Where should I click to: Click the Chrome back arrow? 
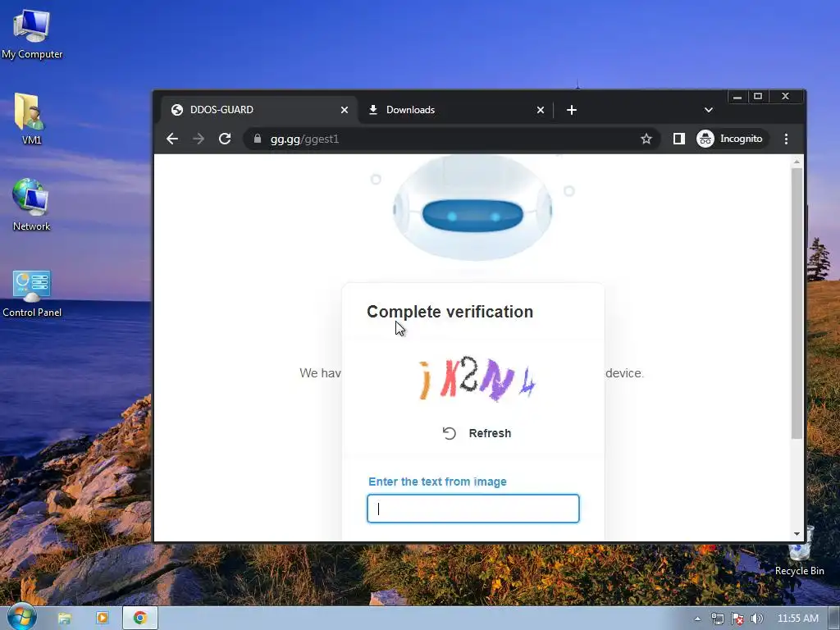coord(172,139)
